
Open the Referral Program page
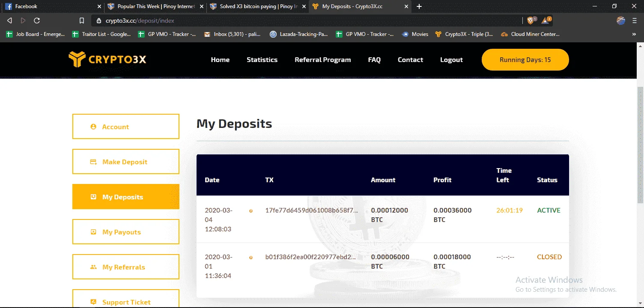[x=323, y=60]
